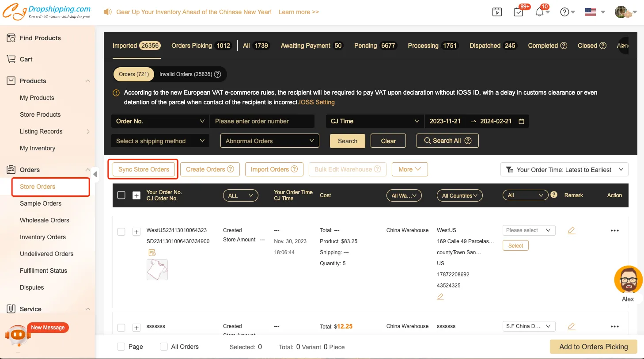
Task: Open the Abnormal Orders dropdown
Action: tap(269, 141)
